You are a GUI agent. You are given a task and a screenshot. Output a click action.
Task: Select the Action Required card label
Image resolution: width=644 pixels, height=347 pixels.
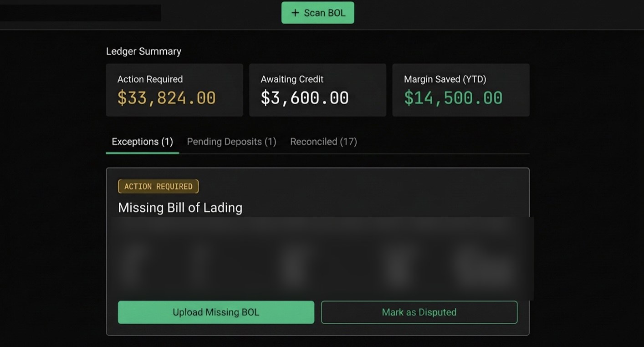150,79
